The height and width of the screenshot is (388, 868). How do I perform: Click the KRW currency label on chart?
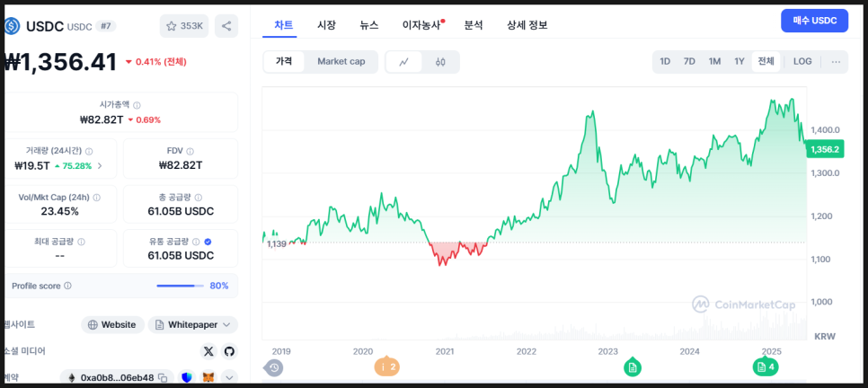[824, 336]
